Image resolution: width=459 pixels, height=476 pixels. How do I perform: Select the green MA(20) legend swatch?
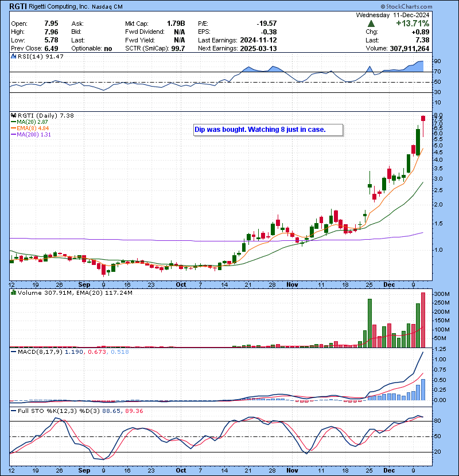tap(13, 122)
